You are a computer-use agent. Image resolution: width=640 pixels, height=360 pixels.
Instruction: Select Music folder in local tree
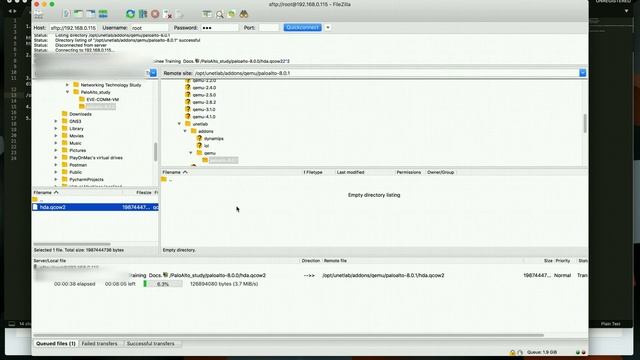75,143
